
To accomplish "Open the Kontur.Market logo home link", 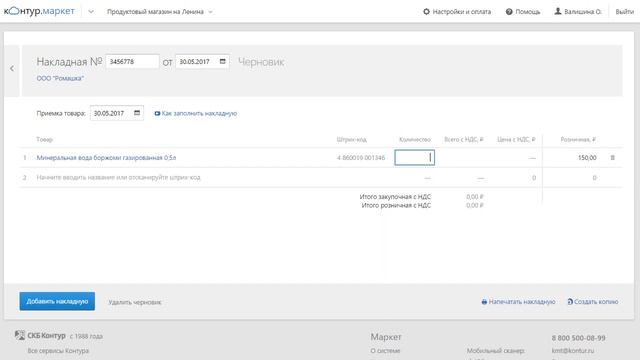I will tap(39, 11).
